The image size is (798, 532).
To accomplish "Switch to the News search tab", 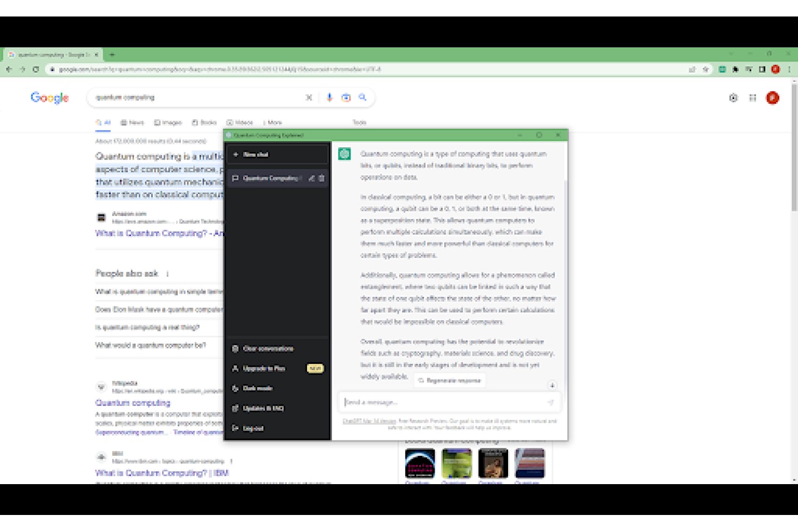I will point(132,122).
